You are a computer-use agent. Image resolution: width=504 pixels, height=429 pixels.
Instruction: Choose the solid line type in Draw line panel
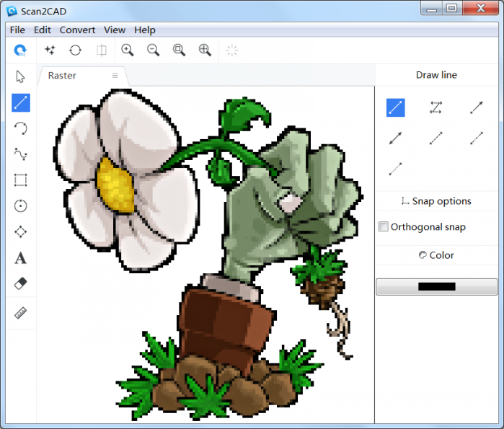(x=396, y=107)
